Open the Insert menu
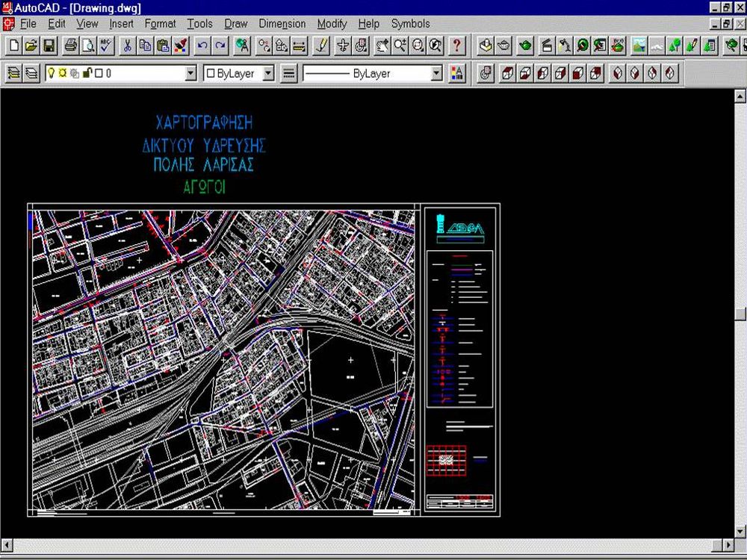Screen dimensions: 747x560 click(122, 23)
